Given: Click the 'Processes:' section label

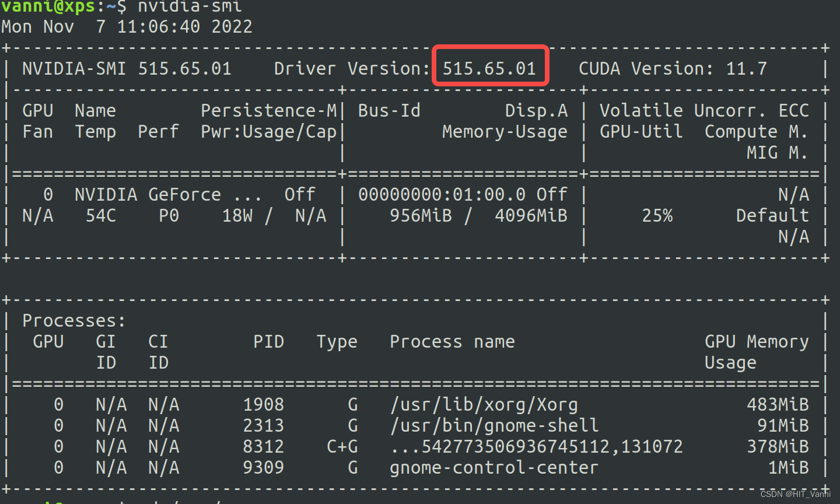Looking at the screenshot, I should tap(74, 321).
